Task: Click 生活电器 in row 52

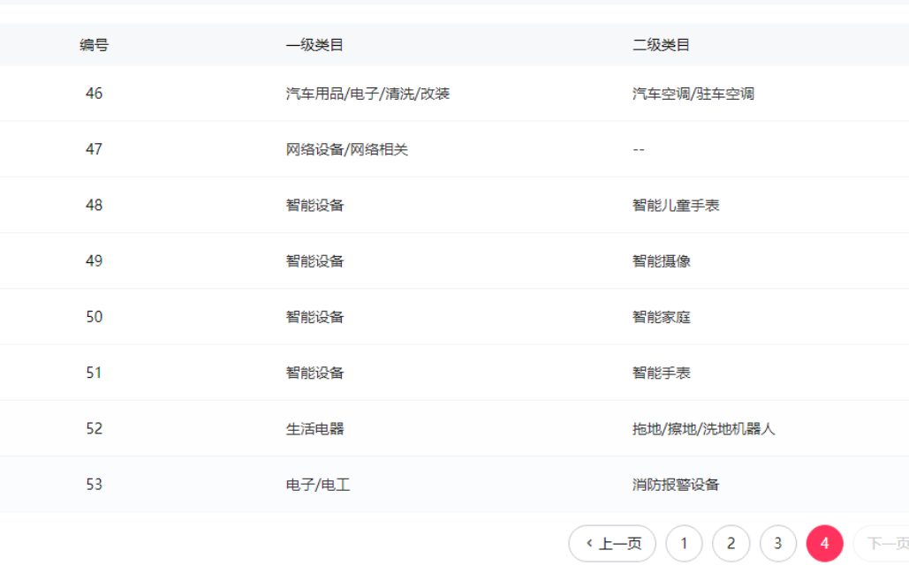Action: click(x=314, y=429)
